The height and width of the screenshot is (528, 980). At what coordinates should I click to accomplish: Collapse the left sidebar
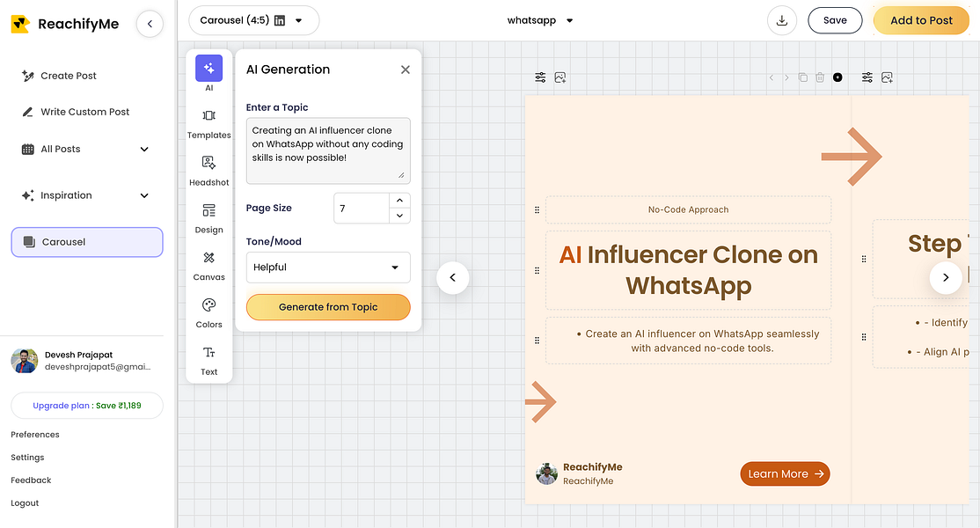pyautogui.click(x=150, y=24)
